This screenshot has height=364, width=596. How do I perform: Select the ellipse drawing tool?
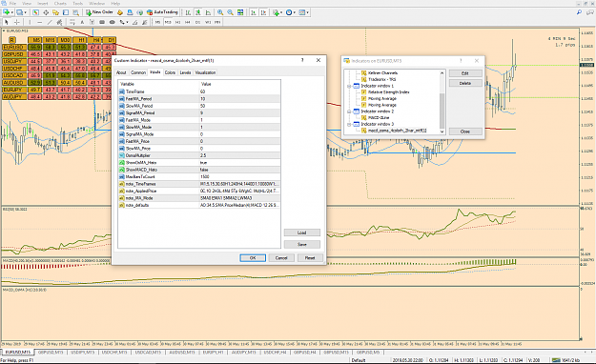click(113, 23)
